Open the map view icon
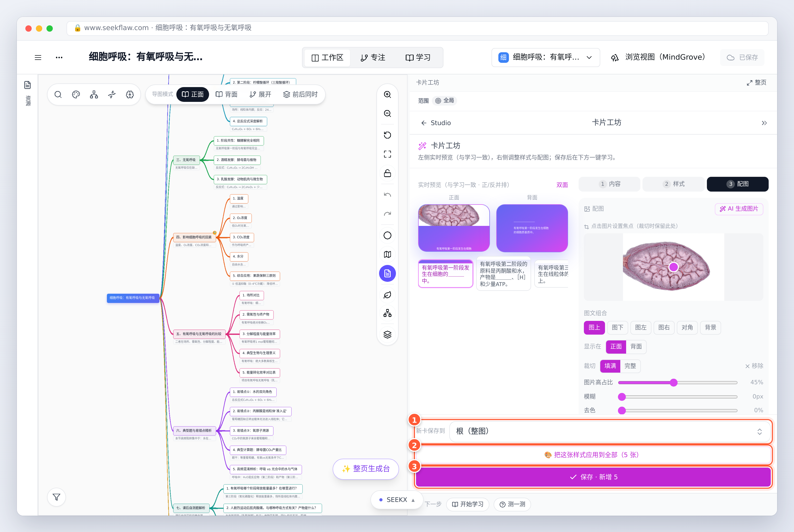 (x=387, y=254)
